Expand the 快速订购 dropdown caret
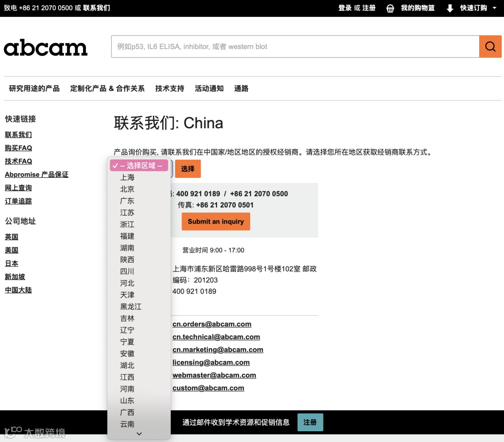Screen dimensions: 504x442 point(494,8)
